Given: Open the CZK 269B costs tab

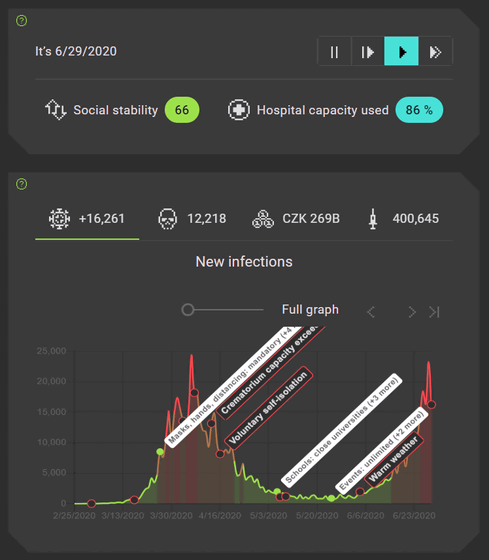Looking at the screenshot, I should (296, 219).
